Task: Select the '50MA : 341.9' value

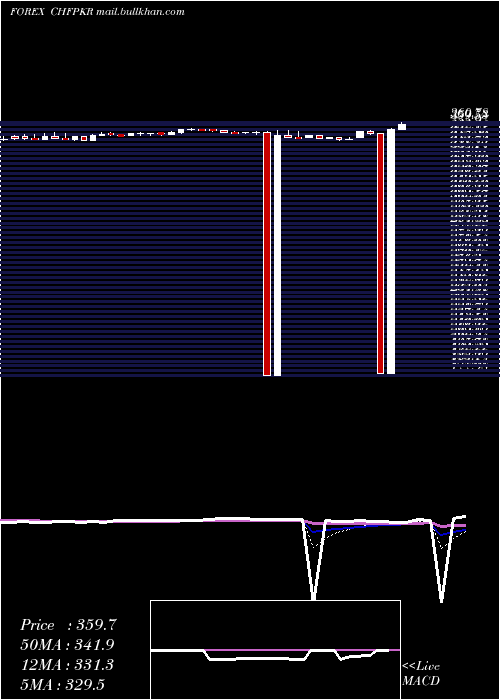Action: (67, 645)
